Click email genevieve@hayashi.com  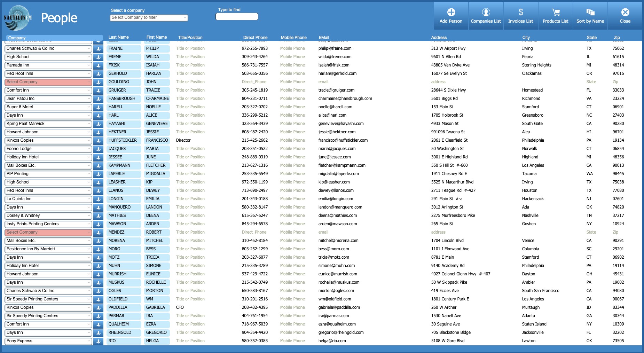click(341, 124)
